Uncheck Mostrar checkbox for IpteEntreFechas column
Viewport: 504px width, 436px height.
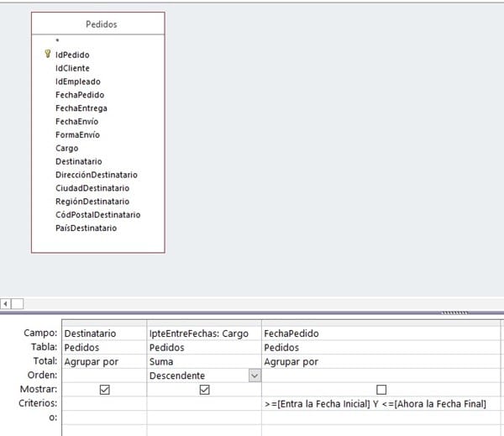click(x=203, y=390)
